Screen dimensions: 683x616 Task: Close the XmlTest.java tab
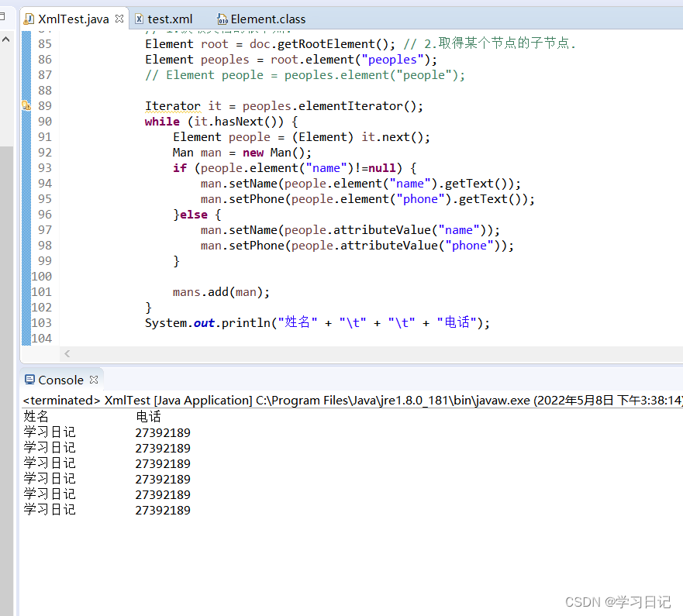click(x=119, y=19)
